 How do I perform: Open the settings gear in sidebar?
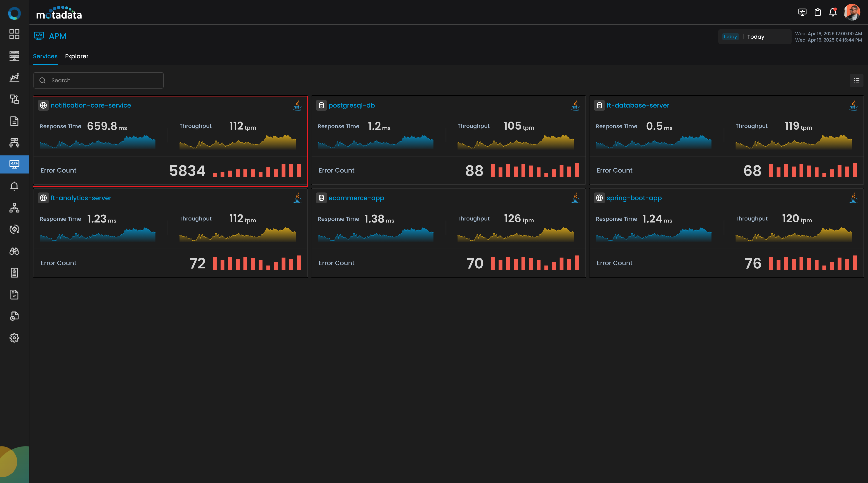14,338
